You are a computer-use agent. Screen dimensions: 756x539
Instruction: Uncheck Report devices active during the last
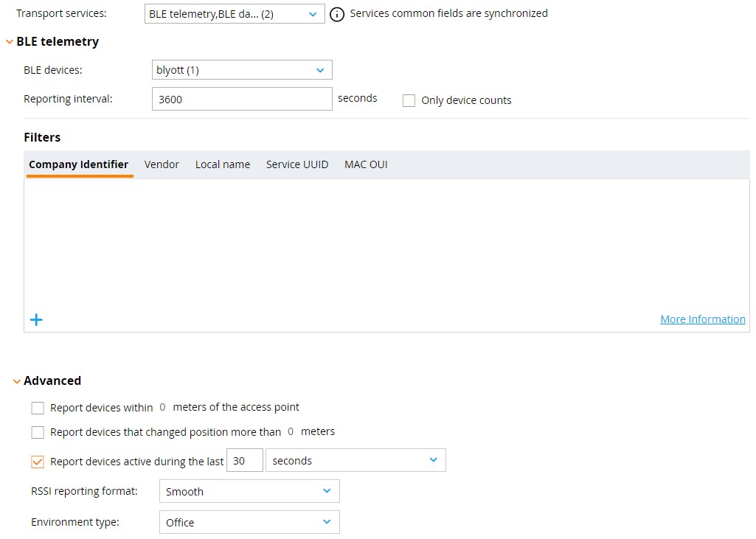coord(38,460)
